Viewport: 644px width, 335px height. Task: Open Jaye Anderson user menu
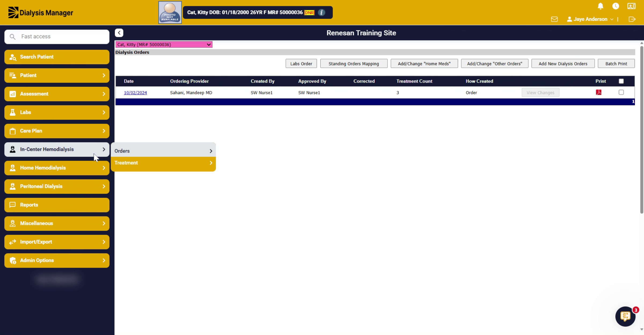590,19
